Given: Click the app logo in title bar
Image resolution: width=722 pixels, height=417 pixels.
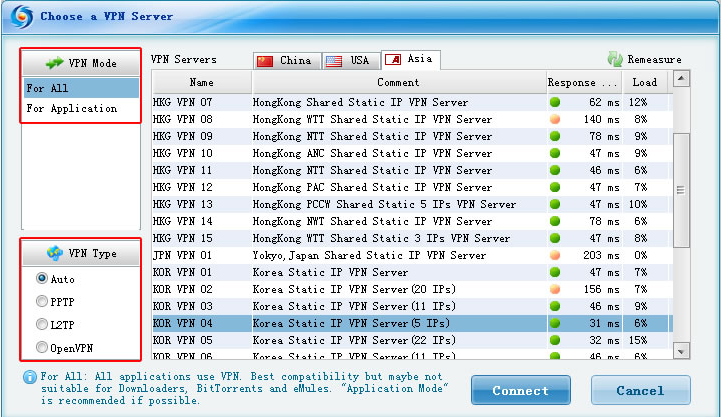Looking at the screenshot, I should [22, 17].
